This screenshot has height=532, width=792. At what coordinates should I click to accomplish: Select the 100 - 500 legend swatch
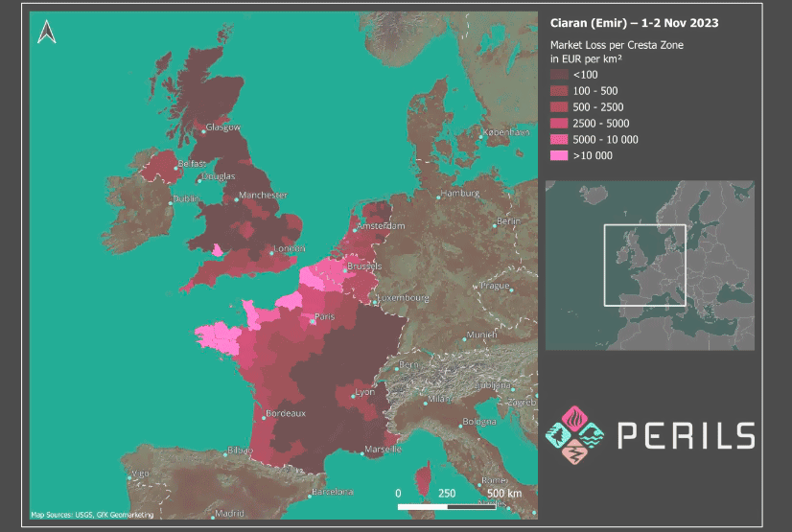pyautogui.click(x=559, y=91)
